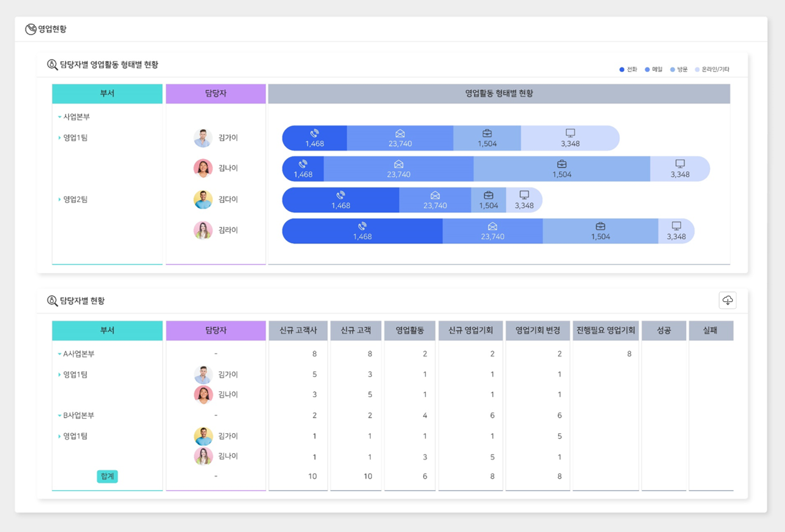The image size is (785, 532).
Task: Click the search icon beside 담당자별 현황 title
Action: coord(52,301)
